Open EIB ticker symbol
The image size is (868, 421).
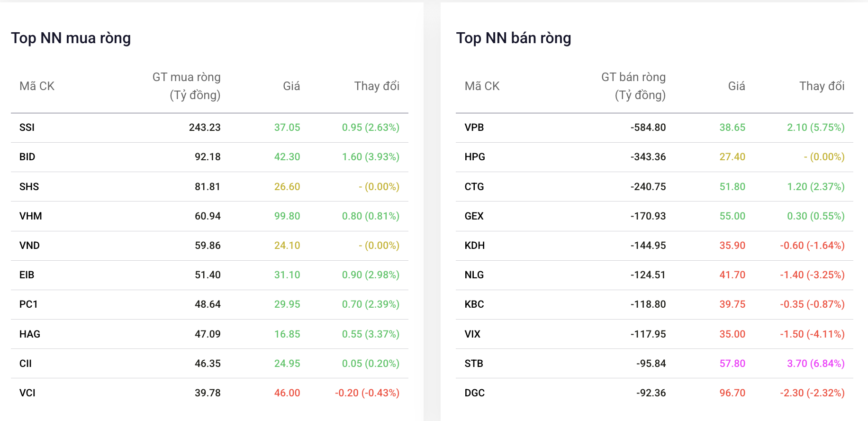27,275
